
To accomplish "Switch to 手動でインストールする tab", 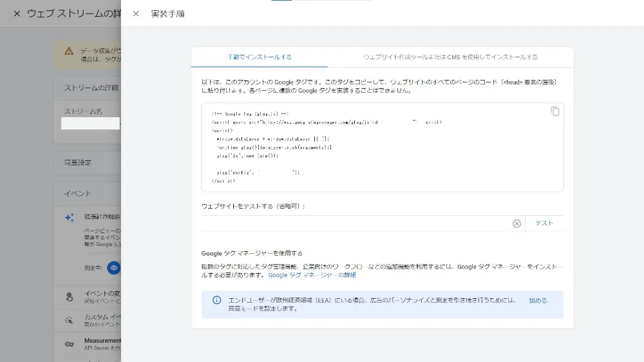I will (259, 57).
